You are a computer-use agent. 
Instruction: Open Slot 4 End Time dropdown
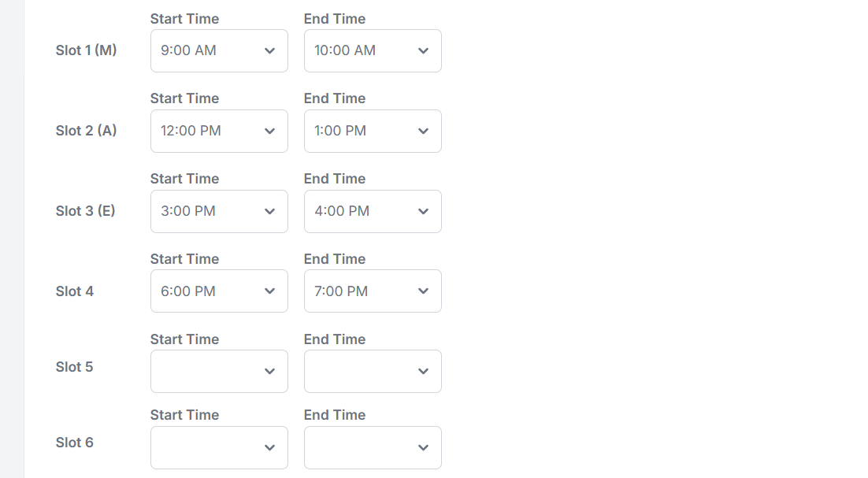[372, 291]
